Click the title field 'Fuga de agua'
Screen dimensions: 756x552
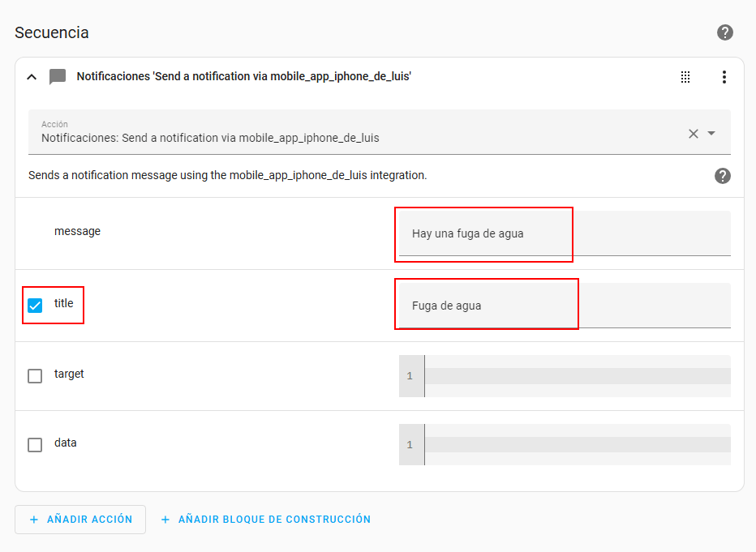tap(565, 306)
